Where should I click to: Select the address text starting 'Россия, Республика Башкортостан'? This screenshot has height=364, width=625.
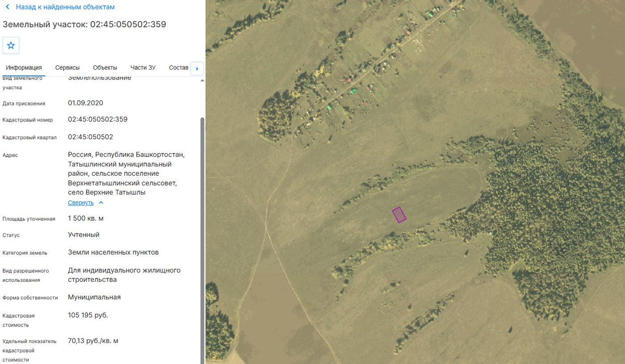coord(126,174)
